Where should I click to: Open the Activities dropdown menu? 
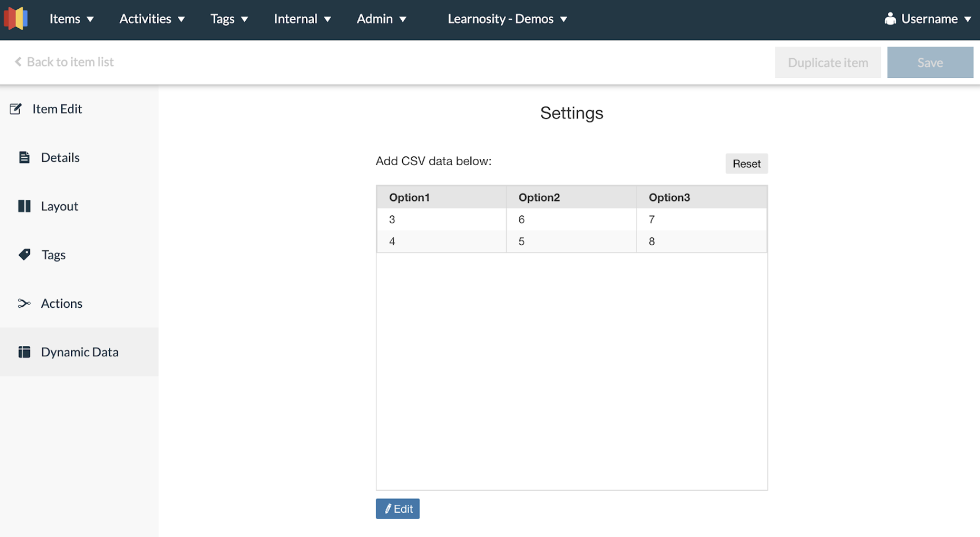pos(152,19)
